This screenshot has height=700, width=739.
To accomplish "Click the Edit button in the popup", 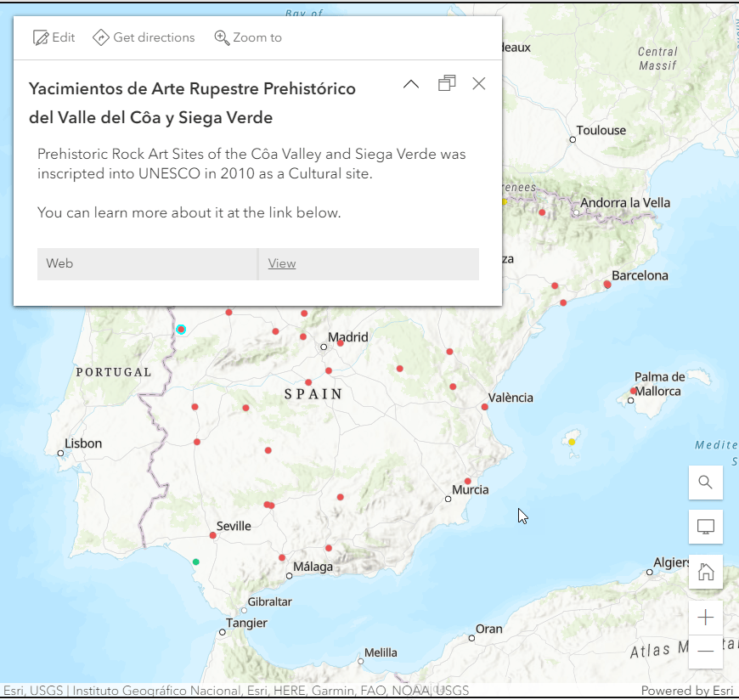I will [54, 37].
